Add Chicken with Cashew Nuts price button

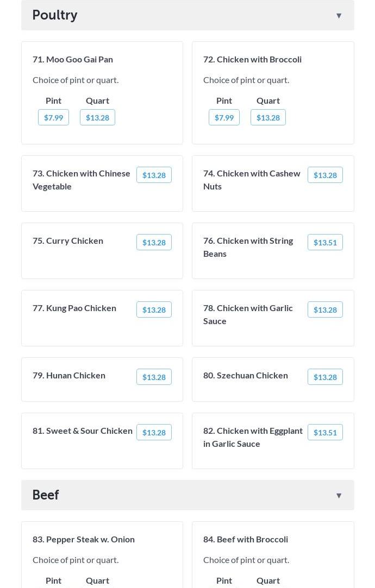tap(325, 175)
